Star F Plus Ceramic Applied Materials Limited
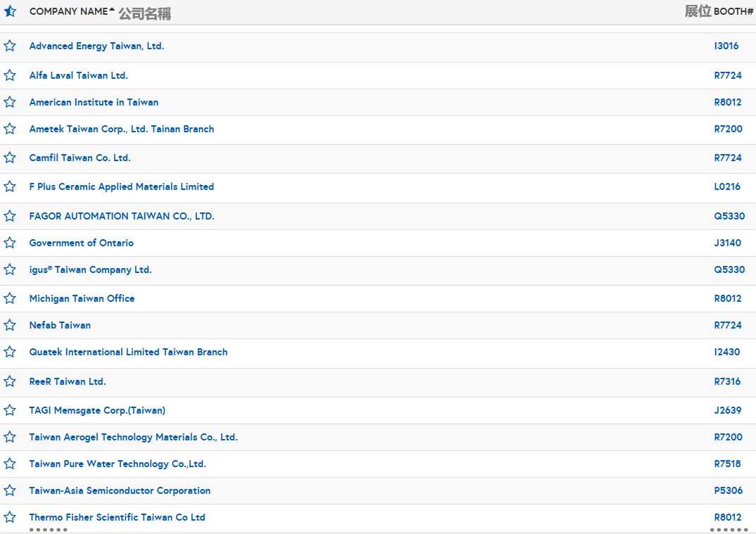 10,186
